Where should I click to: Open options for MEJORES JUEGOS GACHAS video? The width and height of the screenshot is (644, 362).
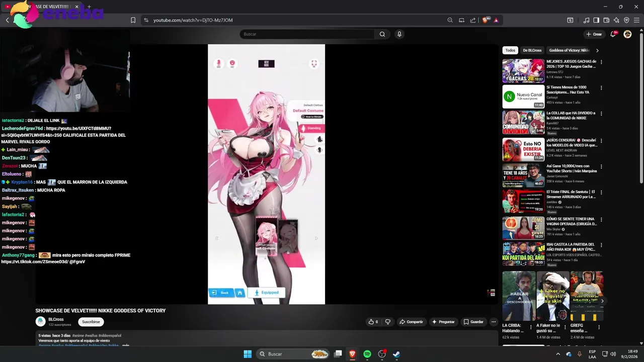pos(601,62)
